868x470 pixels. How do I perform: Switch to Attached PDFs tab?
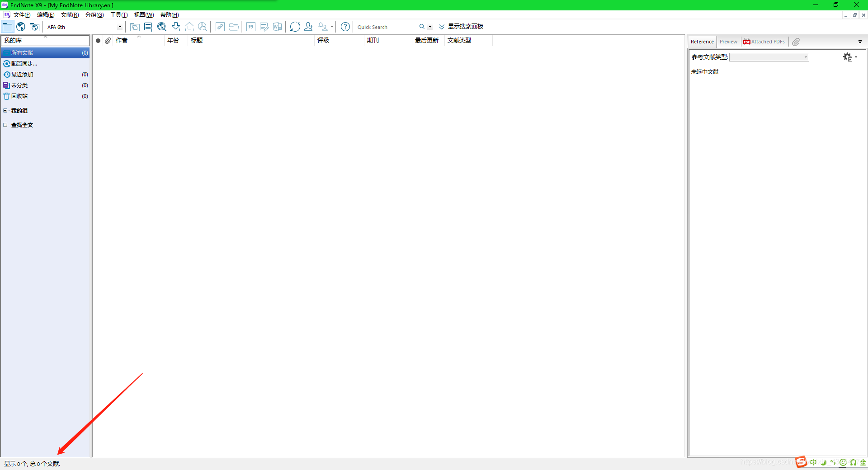(x=764, y=42)
